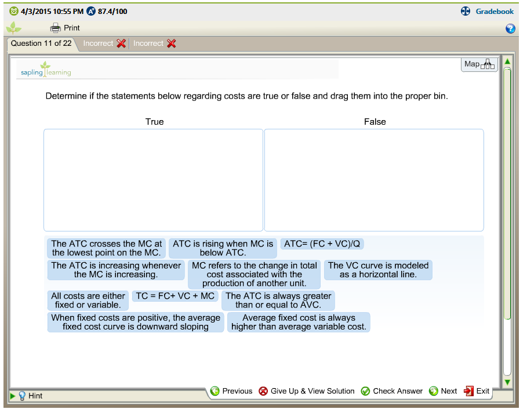Click the Exit door icon
This screenshot has width=527, height=420.
pyautogui.click(x=468, y=391)
